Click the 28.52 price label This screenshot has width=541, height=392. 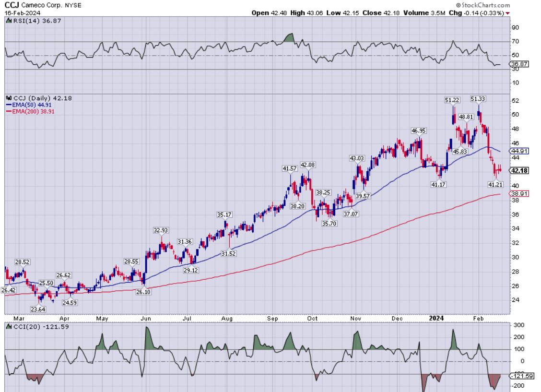point(22,262)
